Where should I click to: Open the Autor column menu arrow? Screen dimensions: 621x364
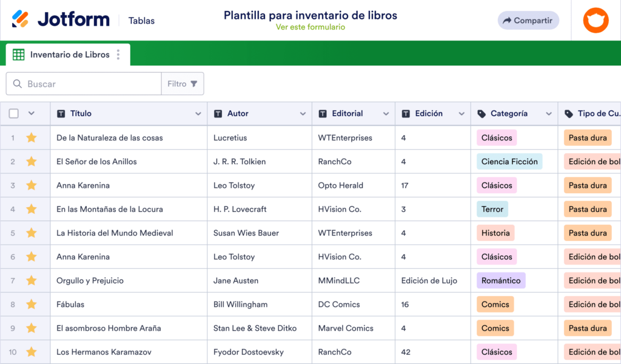(303, 114)
